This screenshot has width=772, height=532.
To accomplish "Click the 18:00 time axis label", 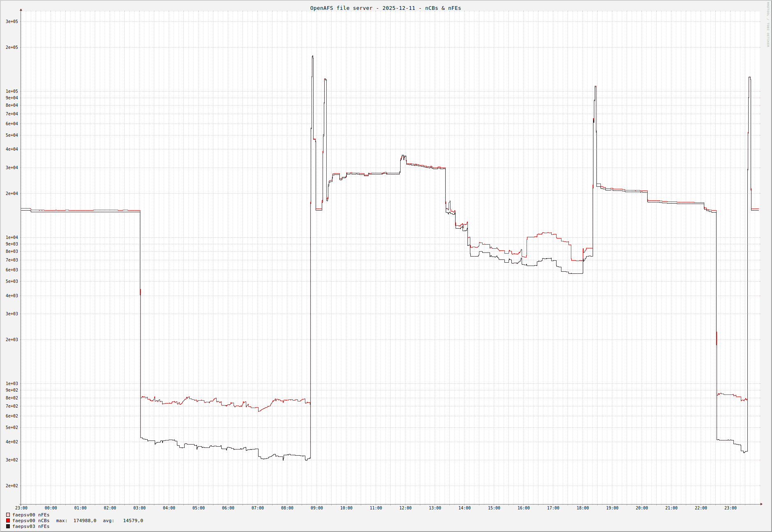I will tap(583, 508).
